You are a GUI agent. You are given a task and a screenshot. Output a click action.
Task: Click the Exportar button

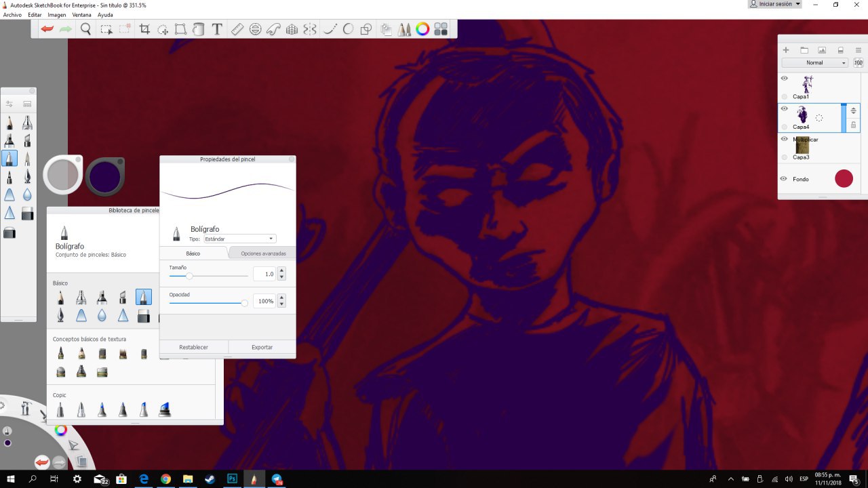[262, 347]
